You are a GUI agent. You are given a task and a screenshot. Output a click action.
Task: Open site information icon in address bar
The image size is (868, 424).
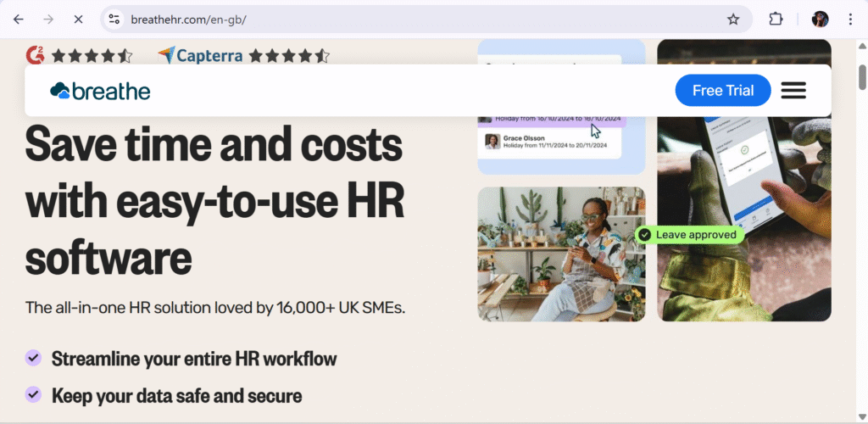point(114,20)
